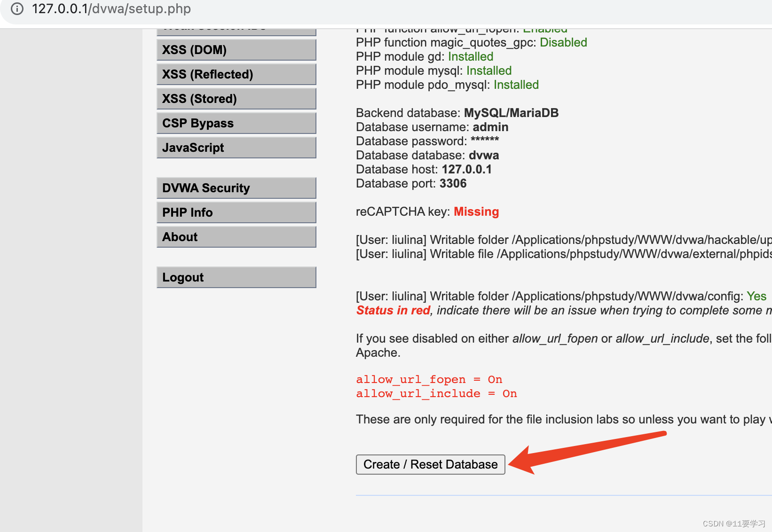Open the CSP Bypass menu item
The image size is (772, 532).
point(236,123)
